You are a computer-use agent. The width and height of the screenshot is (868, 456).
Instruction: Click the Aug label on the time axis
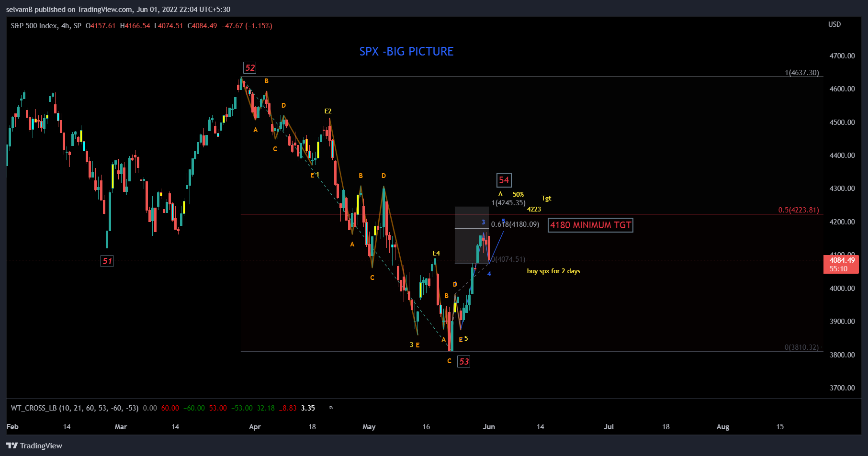[723, 427]
